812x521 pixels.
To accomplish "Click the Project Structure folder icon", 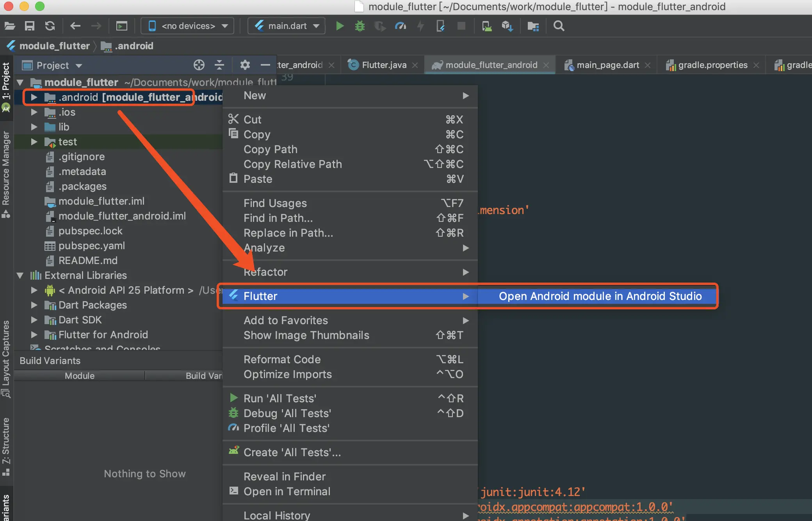I will click(x=533, y=26).
